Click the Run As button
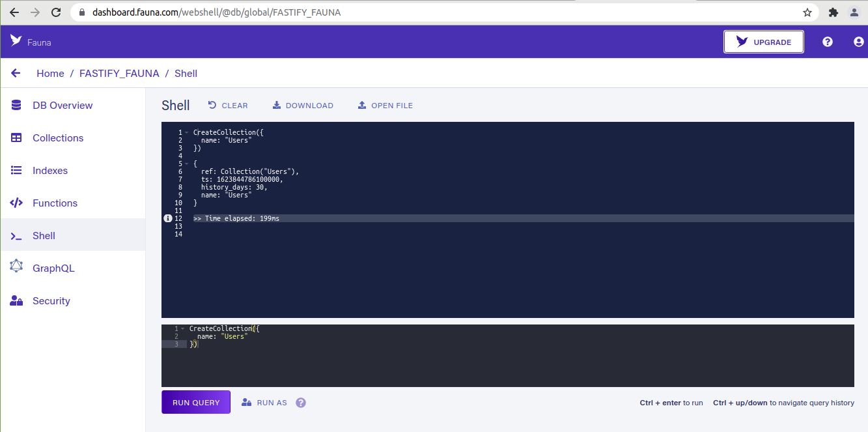Image resolution: width=868 pixels, height=432 pixels. (264, 403)
